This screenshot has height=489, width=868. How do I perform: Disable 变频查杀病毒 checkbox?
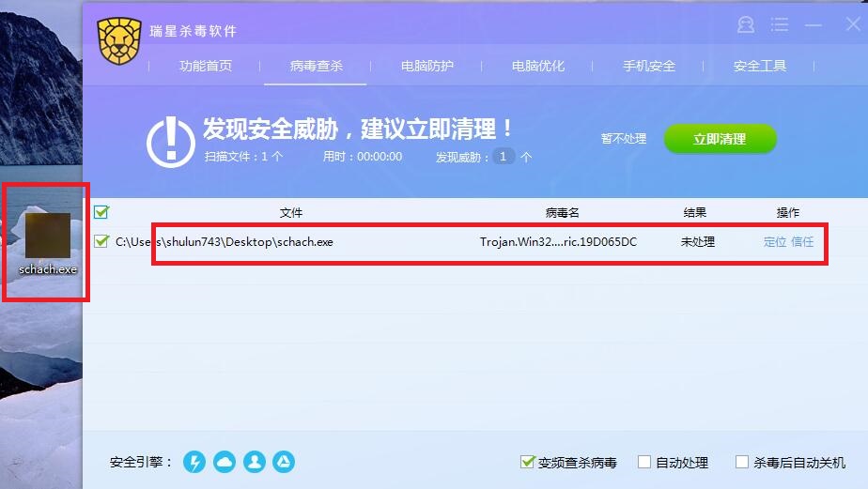coord(527,462)
